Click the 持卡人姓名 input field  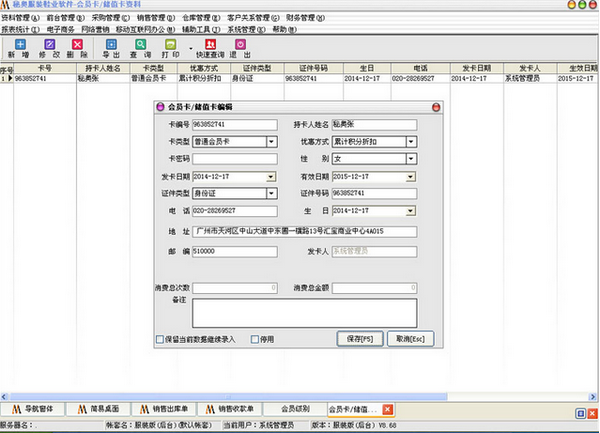[x=374, y=125]
